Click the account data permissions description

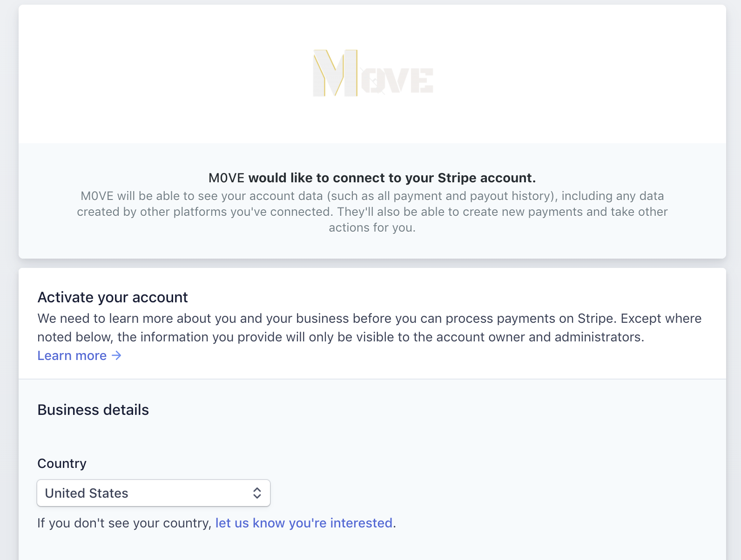(x=372, y=212)
